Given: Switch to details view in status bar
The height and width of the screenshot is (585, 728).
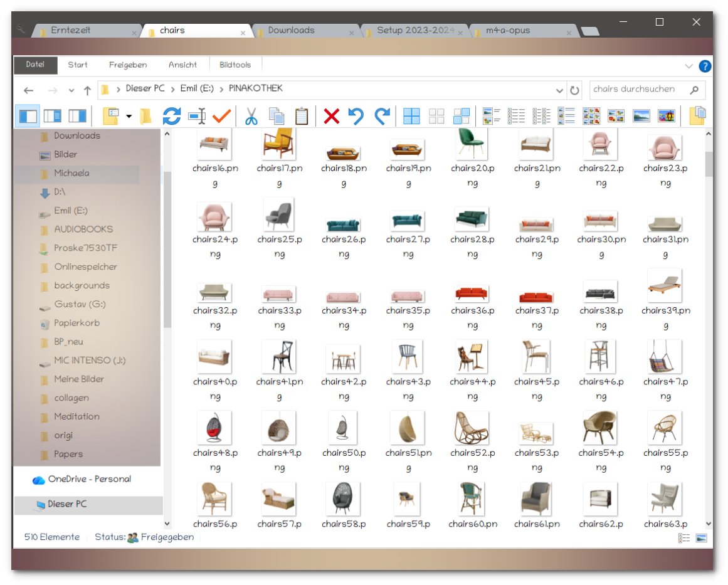Looking at the screenshot, I should [x=684, y=538].
